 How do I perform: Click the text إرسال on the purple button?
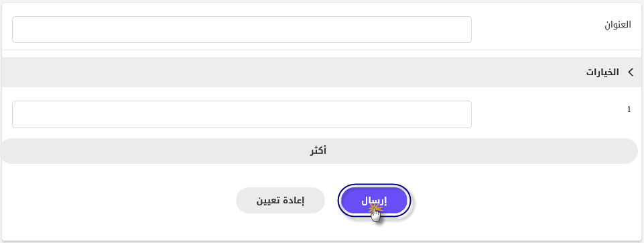point(374,201)
